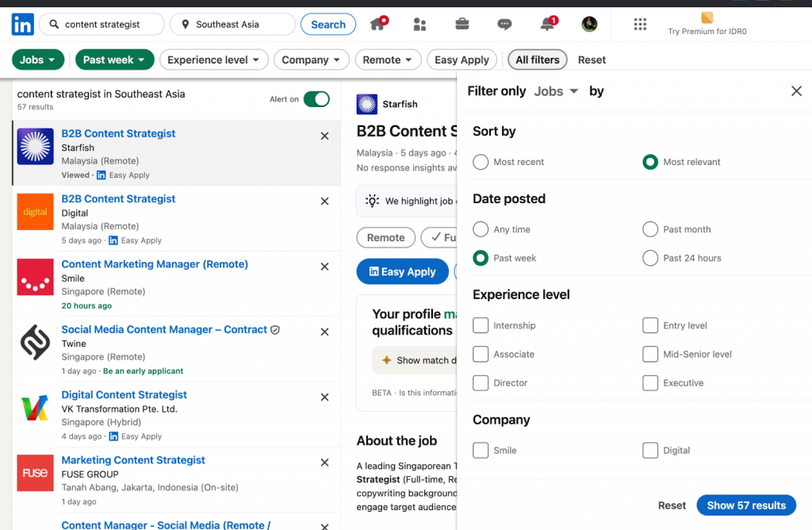Open the Digital Content Strategist job listing

[124, 394]
